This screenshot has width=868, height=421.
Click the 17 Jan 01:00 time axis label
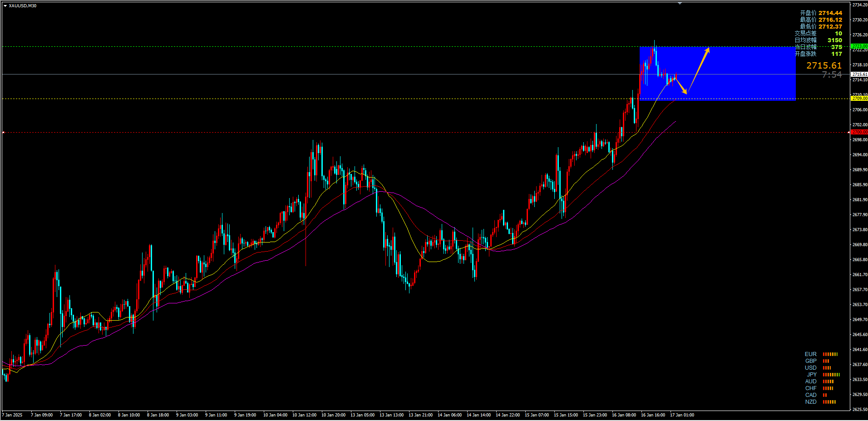[x=682, y=415]
